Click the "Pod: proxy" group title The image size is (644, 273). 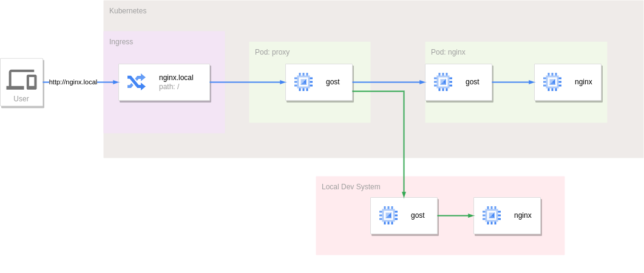point(272,52)
